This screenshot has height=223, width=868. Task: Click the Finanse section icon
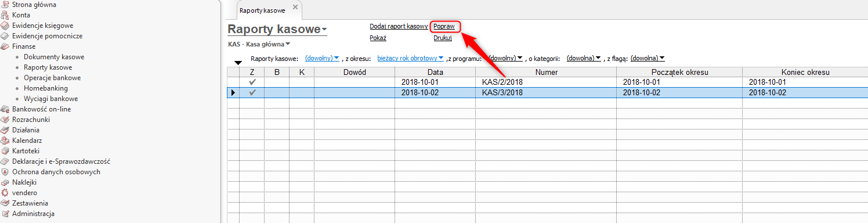(5, 46)
